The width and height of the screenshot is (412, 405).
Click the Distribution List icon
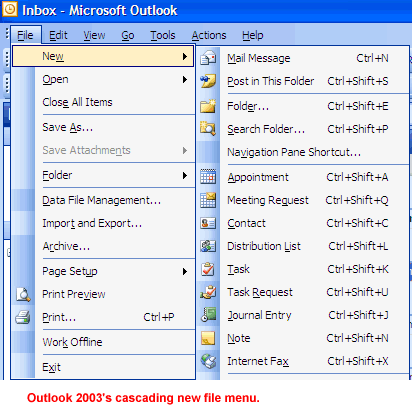pos(208,246)
